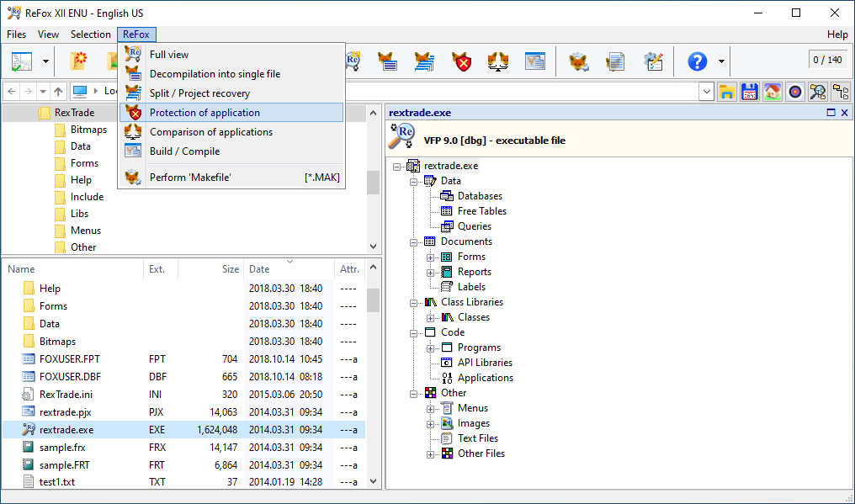
Task: Click the file list vertical scrollbar down arrow
Action: pos(374,481)
